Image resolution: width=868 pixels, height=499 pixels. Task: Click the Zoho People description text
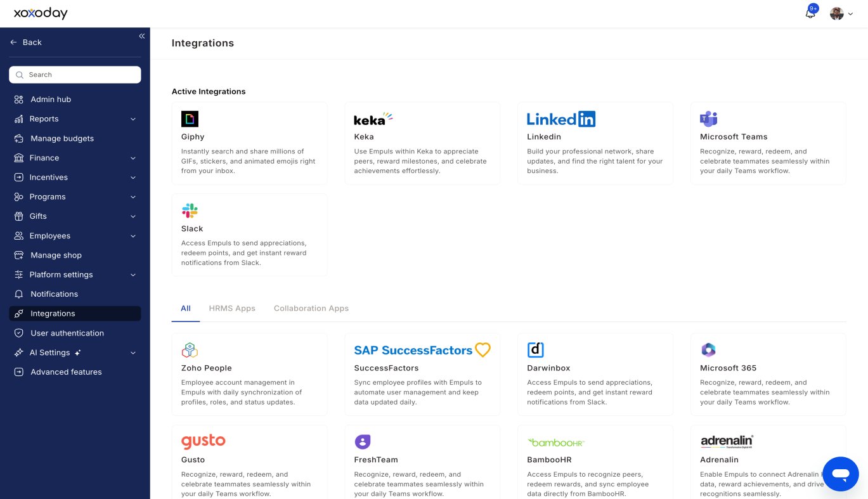coord(242,392)
